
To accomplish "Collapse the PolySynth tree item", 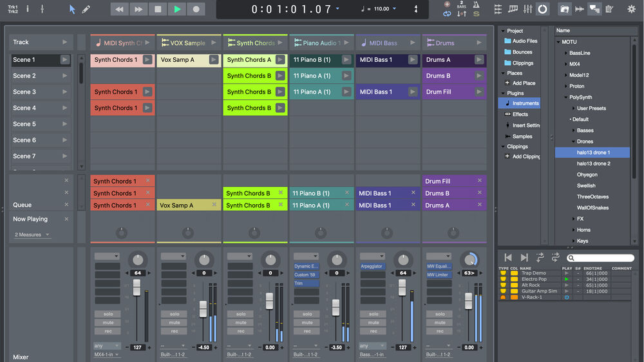I will tap(565, 97).
